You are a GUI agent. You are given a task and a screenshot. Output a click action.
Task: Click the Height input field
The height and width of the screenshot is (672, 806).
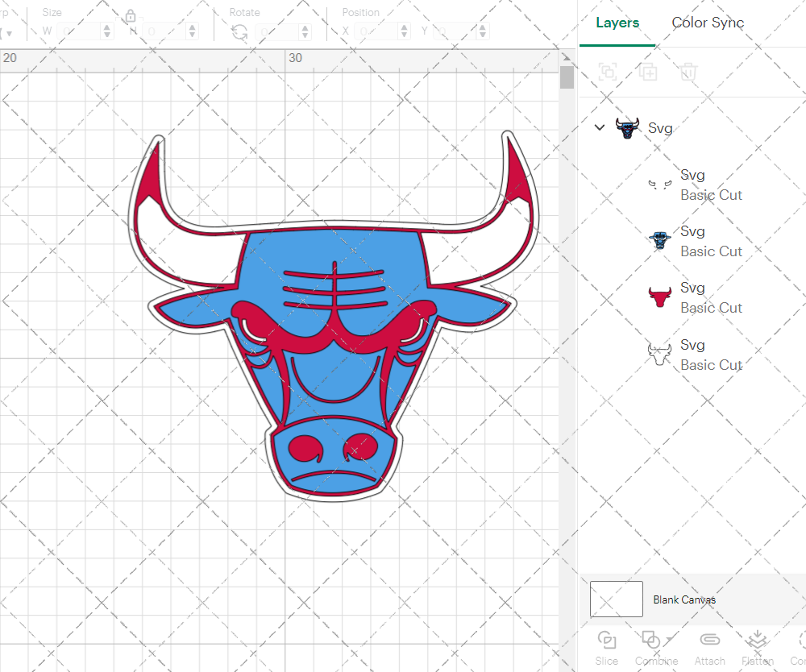[x=164, y=31]
